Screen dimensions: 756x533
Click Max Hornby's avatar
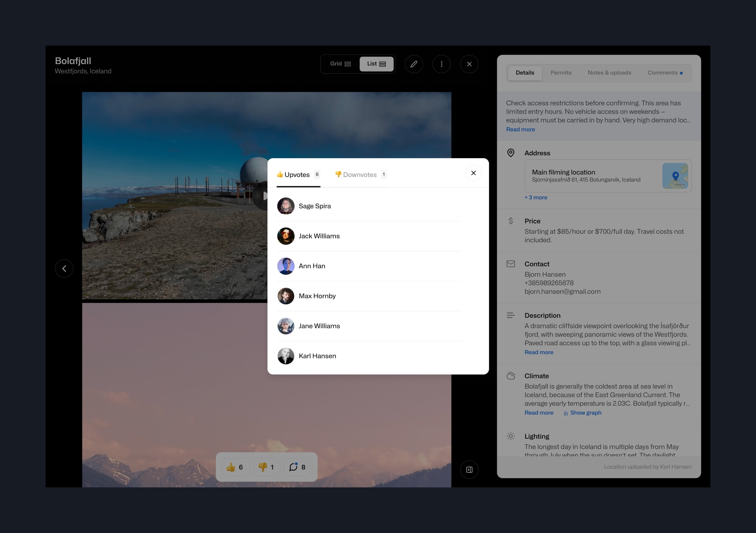tap(286, 296)
